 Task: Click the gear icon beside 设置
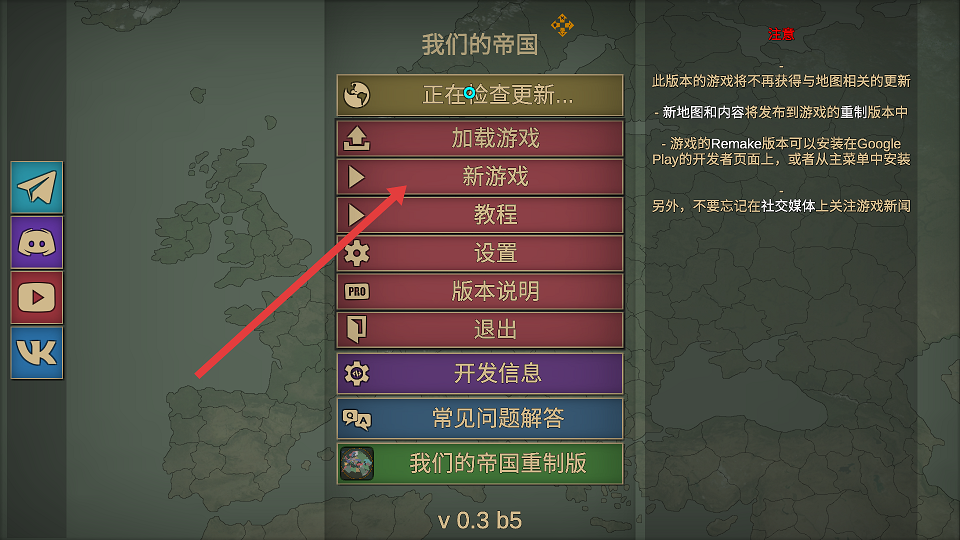click(x=356, y=253)
